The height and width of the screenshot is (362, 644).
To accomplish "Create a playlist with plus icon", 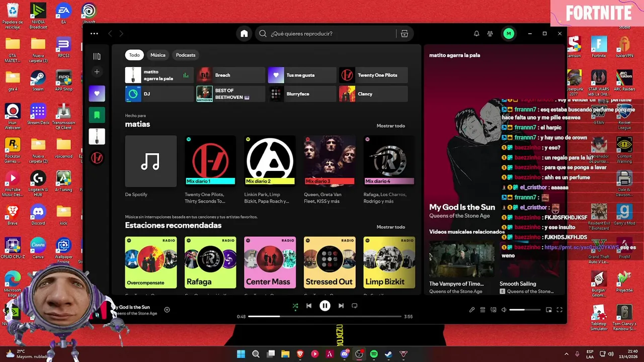I will (97, 72).
